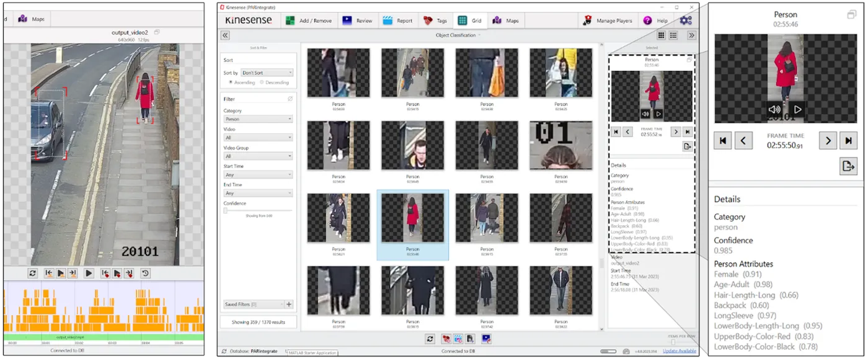Image resolution: width=868 pixels, height=358 pixels.
Task: Click the red tag icon in bottom toolbar
Action: [445, 339]
